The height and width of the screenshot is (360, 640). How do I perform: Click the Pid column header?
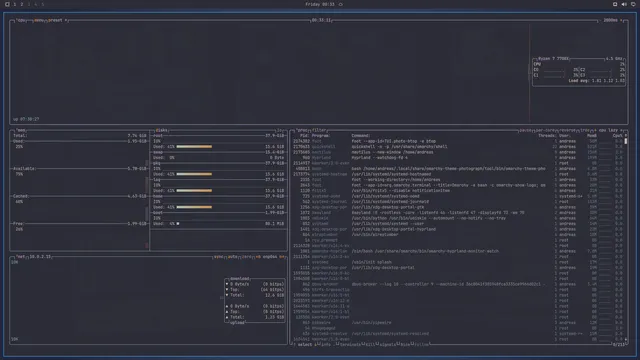point(304,136)
